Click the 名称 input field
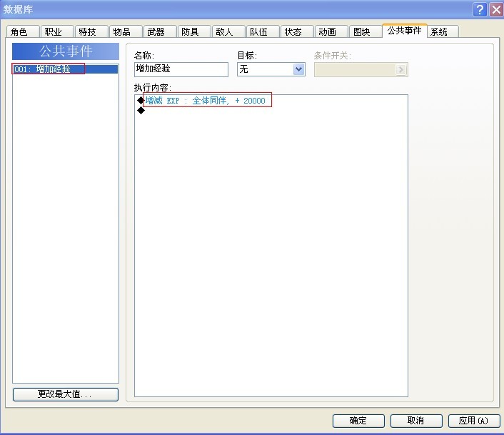Image resolution: width=504 pixels, height=435 pixels. pos(181,69)
